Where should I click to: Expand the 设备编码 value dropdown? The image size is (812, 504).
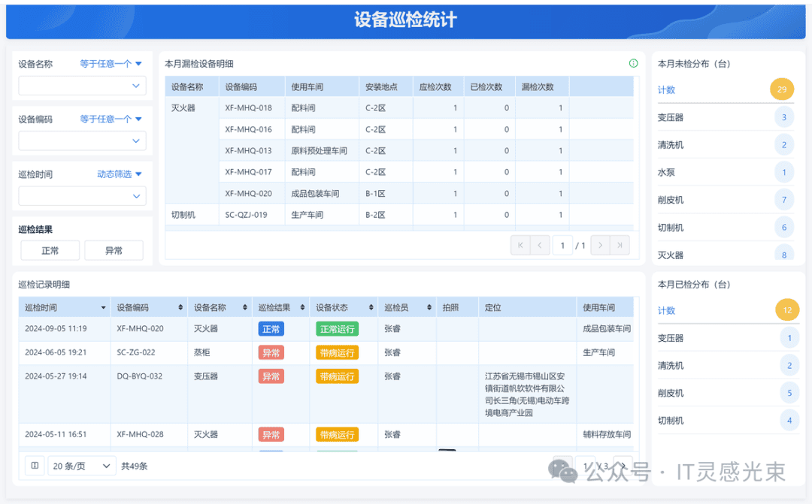(83, 140)
